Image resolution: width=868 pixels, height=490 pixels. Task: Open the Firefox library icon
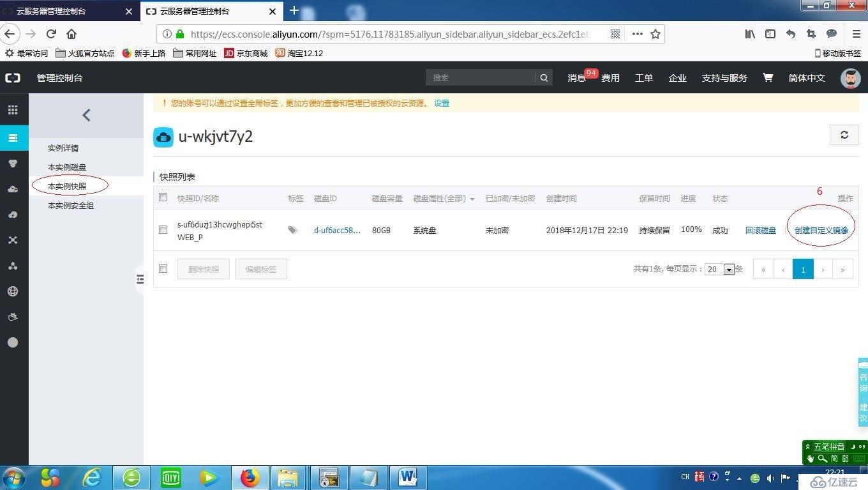pos(750,34)
